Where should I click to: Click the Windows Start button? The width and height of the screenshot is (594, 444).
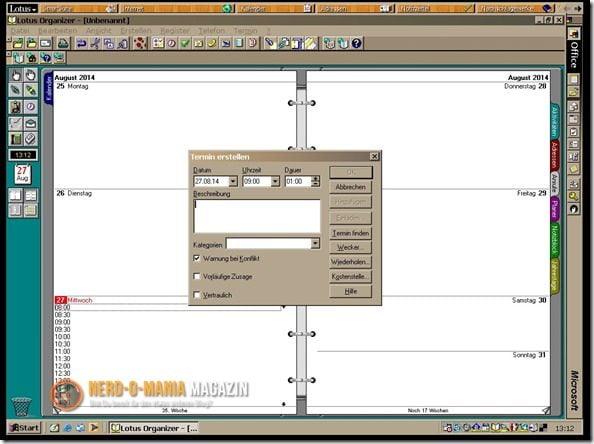(25, 428)
